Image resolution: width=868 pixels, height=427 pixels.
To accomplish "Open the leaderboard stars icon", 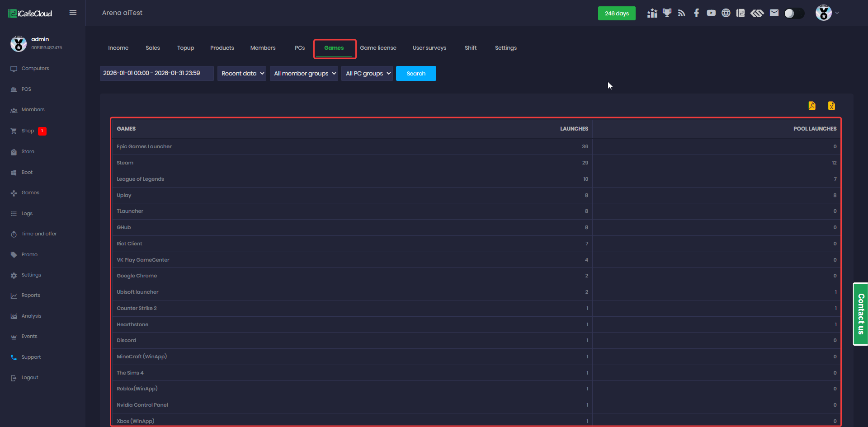I will (652, 13).
